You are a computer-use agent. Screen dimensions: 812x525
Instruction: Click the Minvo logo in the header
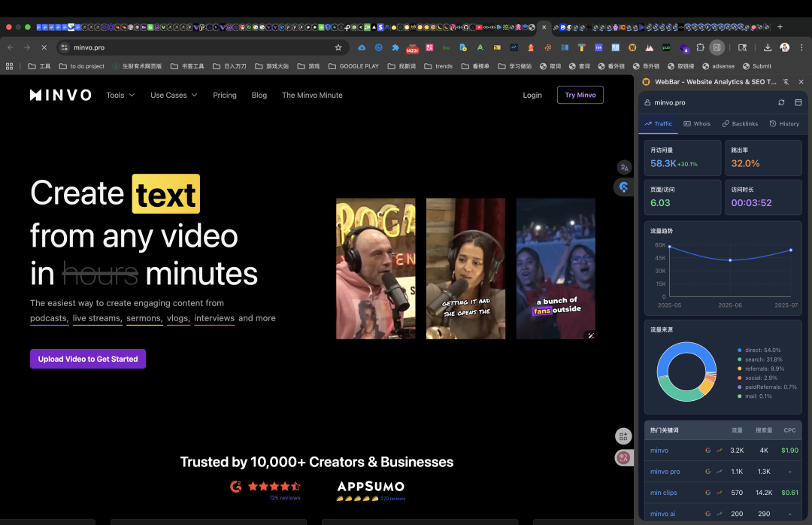click(x=61, y=95)
